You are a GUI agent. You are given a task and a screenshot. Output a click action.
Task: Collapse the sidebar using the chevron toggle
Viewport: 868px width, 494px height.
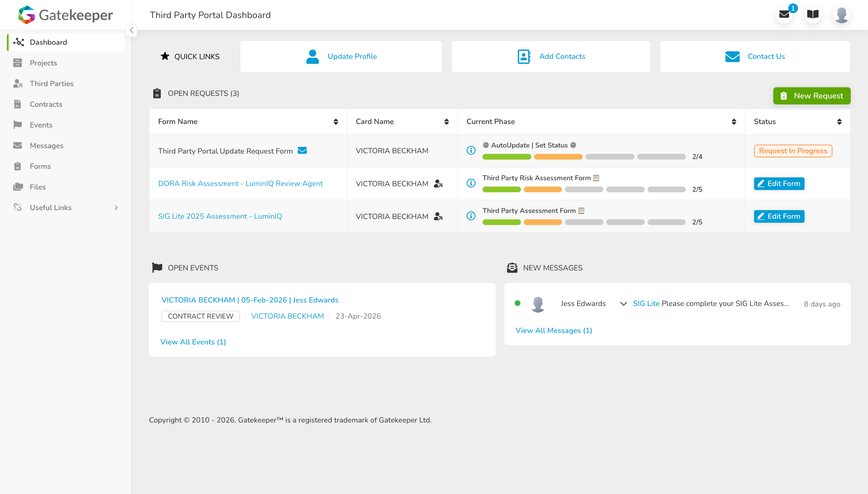131,30
